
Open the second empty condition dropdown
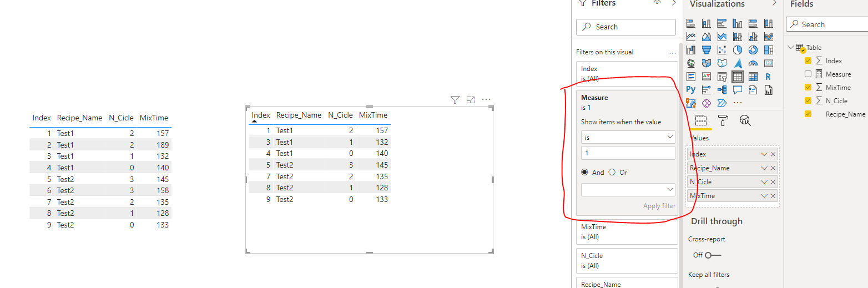tap(628, 190)
